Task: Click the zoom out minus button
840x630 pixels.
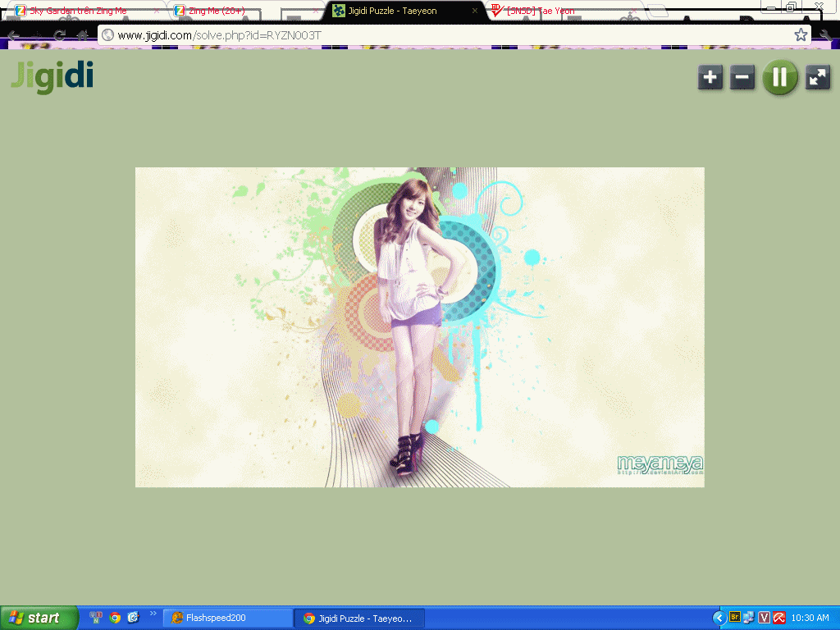Action: [742, 78]
